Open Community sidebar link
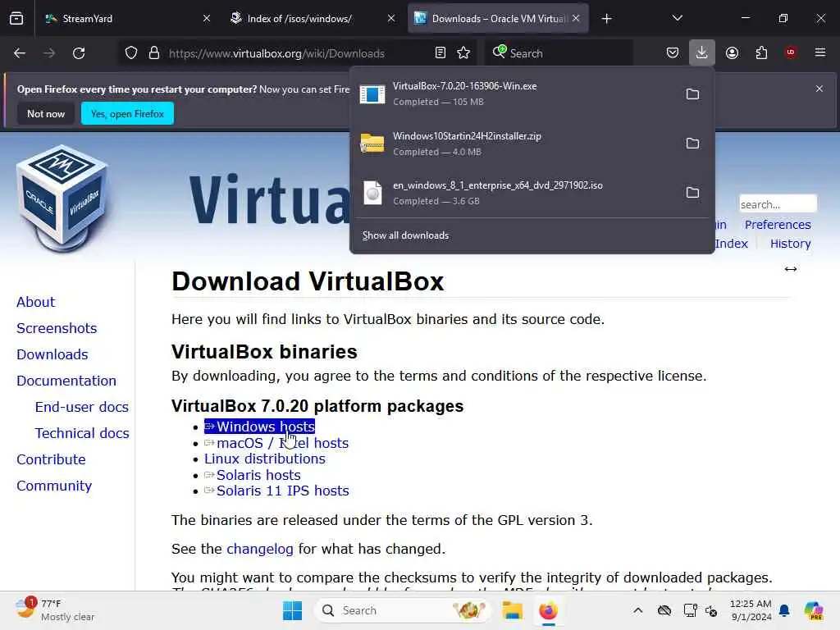Screen dimensions: 840x630 tap(54, 486)
